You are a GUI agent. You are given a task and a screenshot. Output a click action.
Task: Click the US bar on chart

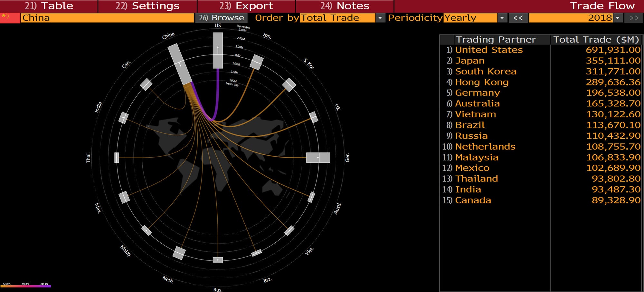coord(218,50)
